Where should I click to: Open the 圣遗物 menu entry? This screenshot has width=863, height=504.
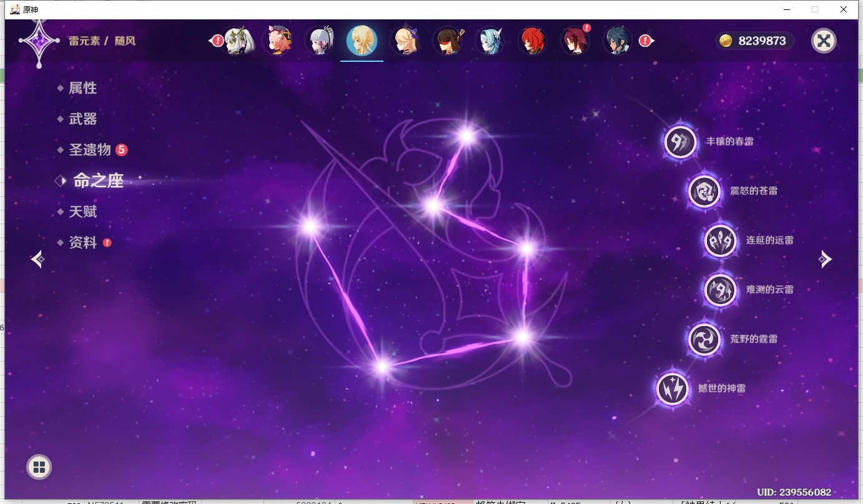[91, 150]
